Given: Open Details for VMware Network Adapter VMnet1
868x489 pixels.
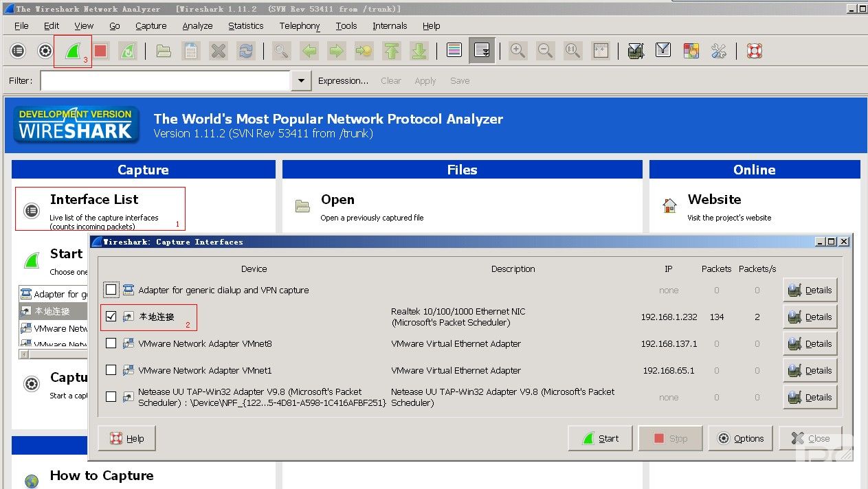Looking at the screenshot, I should (810, 370).
